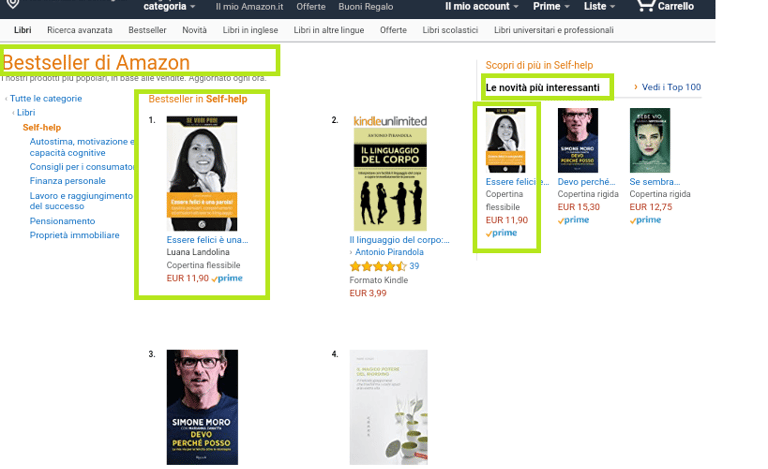The height and width of the screenshot is (469, 768).
Task: Open the Carrello shopping cart icon
Action: pos(646,5)
